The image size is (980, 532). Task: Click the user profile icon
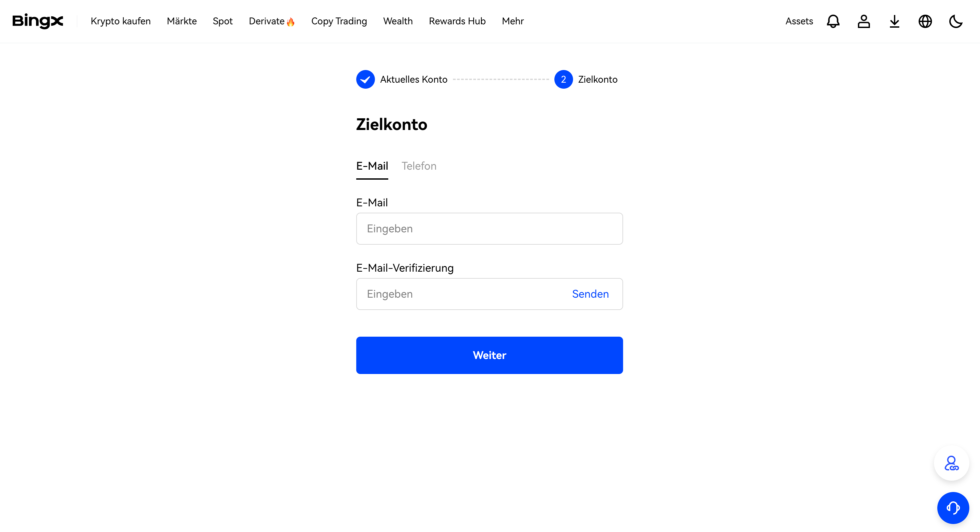[x=864, y=21]
